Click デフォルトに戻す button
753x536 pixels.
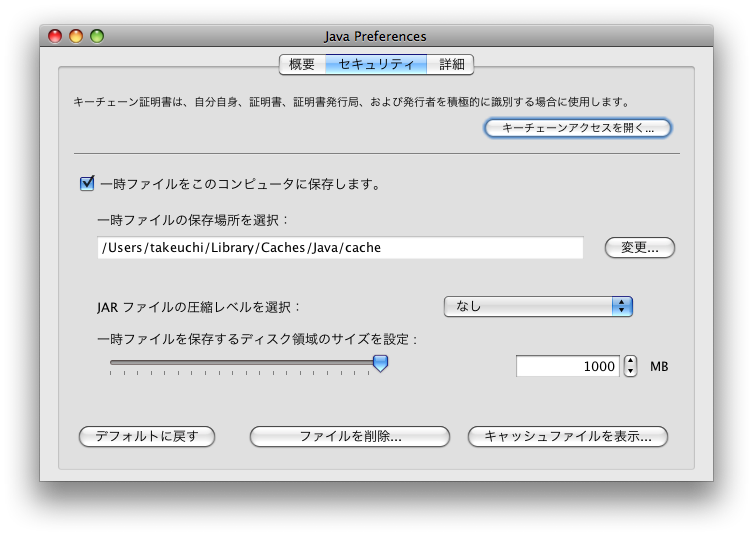(x=147, y=436)
